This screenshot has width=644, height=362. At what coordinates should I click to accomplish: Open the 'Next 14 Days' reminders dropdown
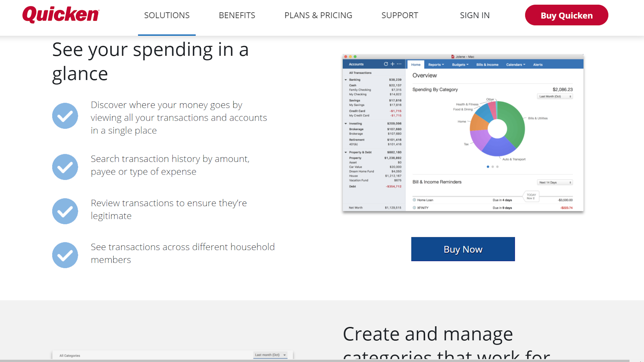(555, 183)
